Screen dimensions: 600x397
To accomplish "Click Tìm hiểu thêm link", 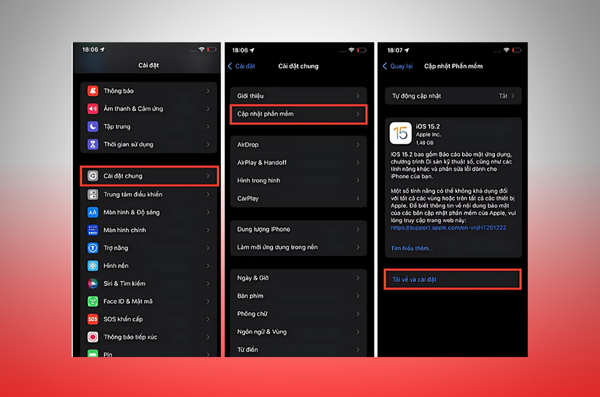I will coord(412,248).
